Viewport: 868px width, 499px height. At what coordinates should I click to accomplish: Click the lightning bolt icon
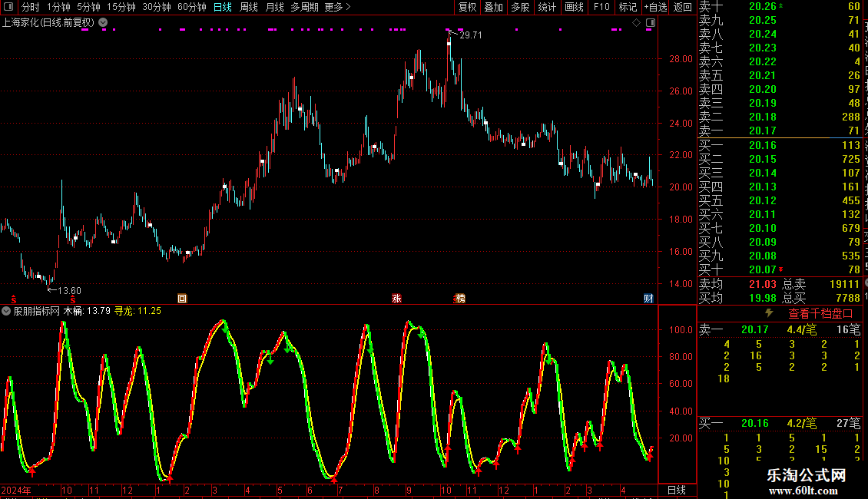click(769, 313)
